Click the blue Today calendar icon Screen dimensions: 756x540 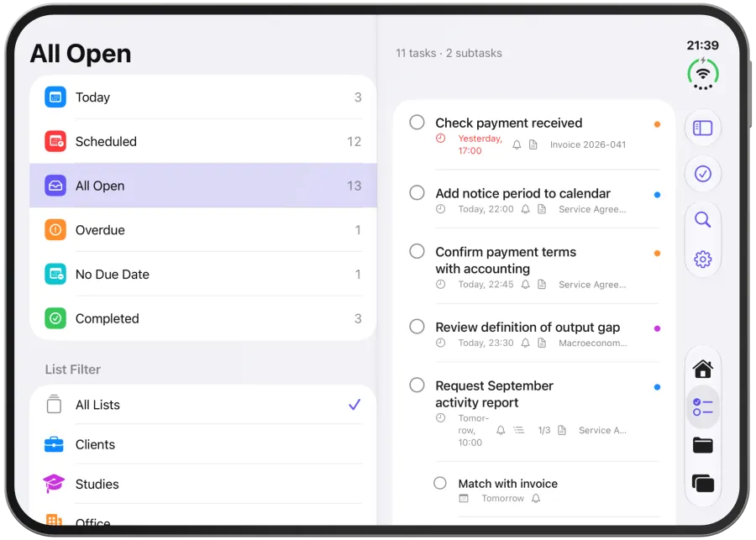pos(55,97)
